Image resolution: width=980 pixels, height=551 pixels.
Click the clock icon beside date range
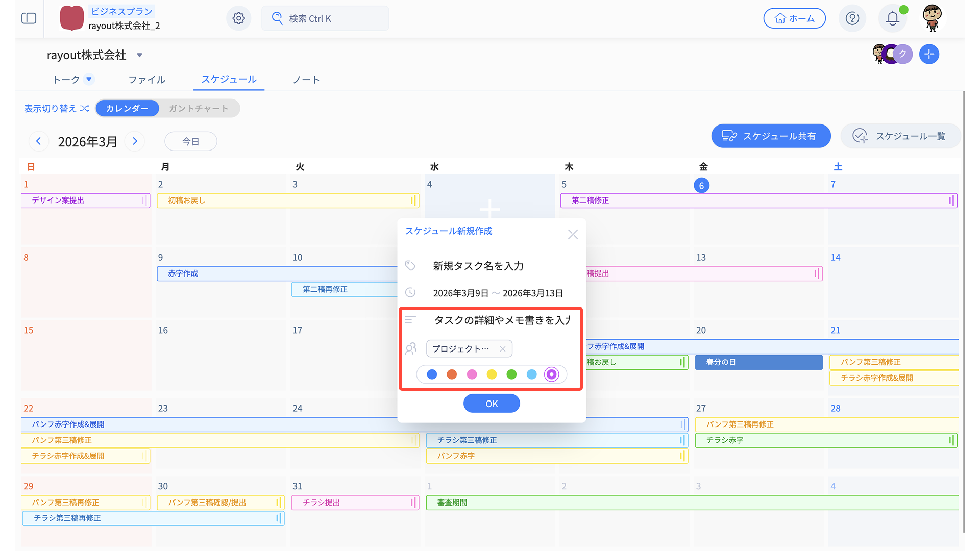410,292
